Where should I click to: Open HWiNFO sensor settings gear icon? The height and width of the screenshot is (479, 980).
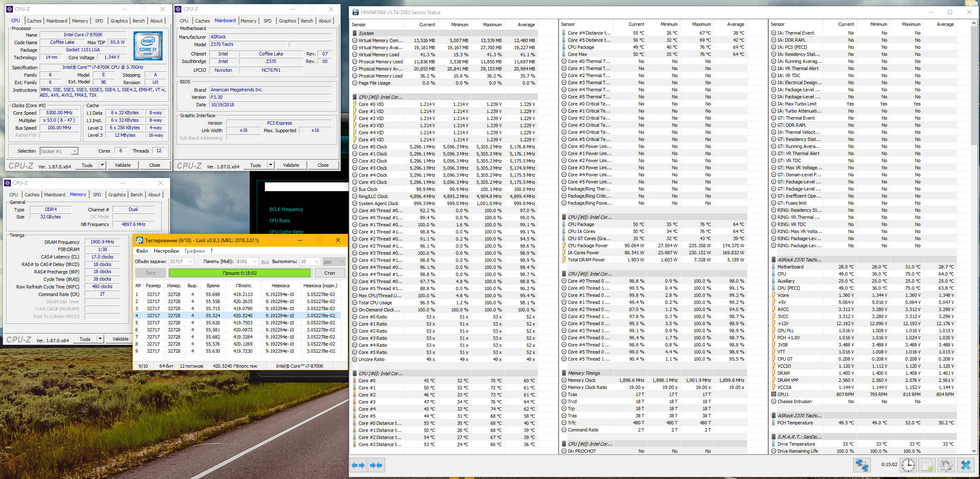(946, 465)
